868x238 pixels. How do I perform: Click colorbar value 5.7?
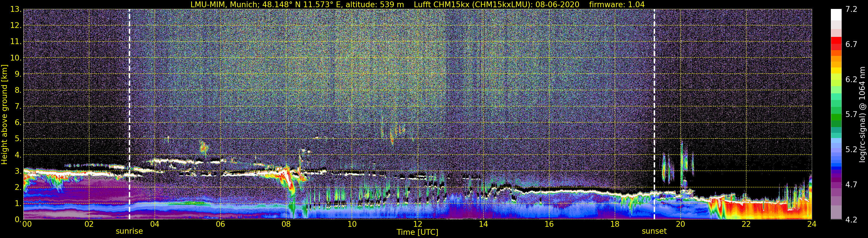pos(851,115)
